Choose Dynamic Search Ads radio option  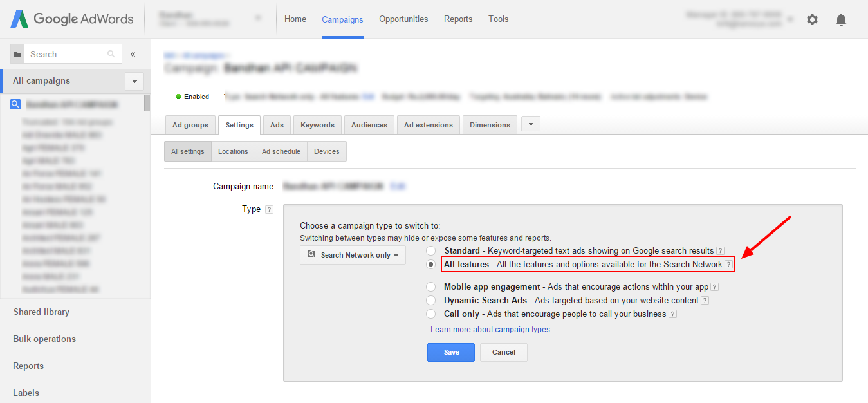tap(430, 300)
